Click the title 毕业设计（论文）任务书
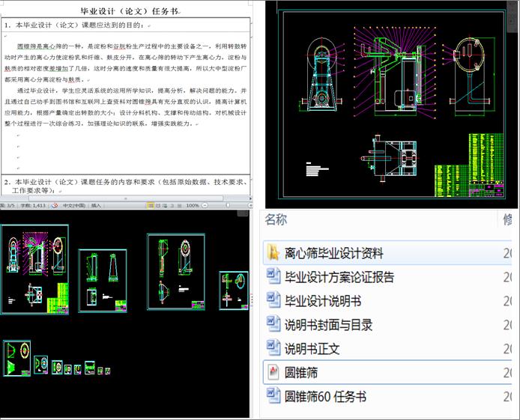520x420 pixels. pos(130,11)
